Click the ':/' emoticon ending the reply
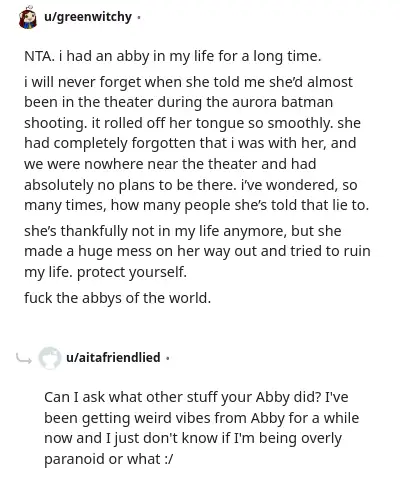This screenshot has width=400, height=494. coord(169,459)
